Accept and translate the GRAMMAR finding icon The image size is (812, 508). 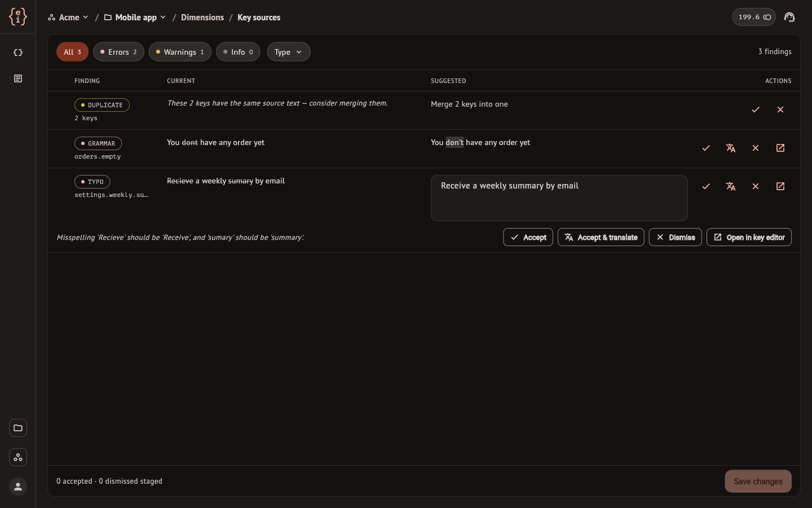point(731,148)
